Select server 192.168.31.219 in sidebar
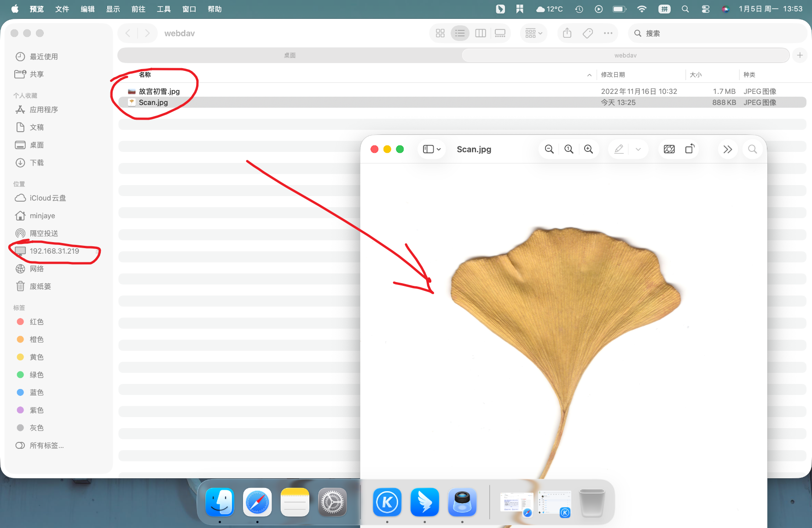This screenshot has width=812, height=528. (47, 251)
